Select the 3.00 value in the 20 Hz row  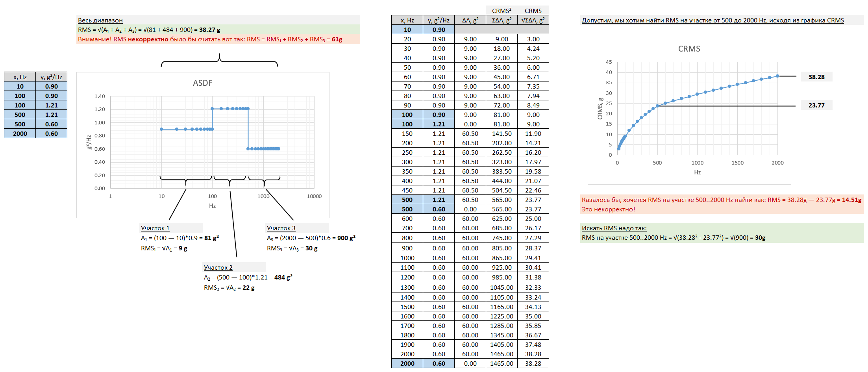pyautogui.click(x=533, y=39)
